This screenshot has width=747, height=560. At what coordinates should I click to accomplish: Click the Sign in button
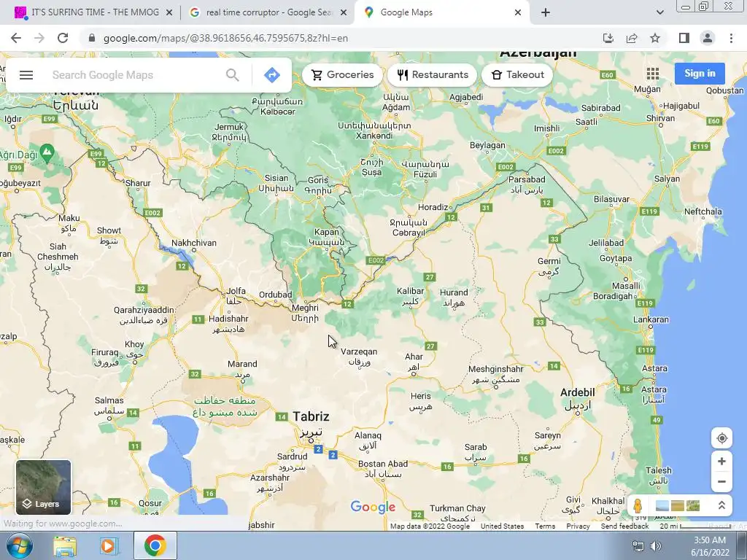pyautogui.click(x=700, y=74)
